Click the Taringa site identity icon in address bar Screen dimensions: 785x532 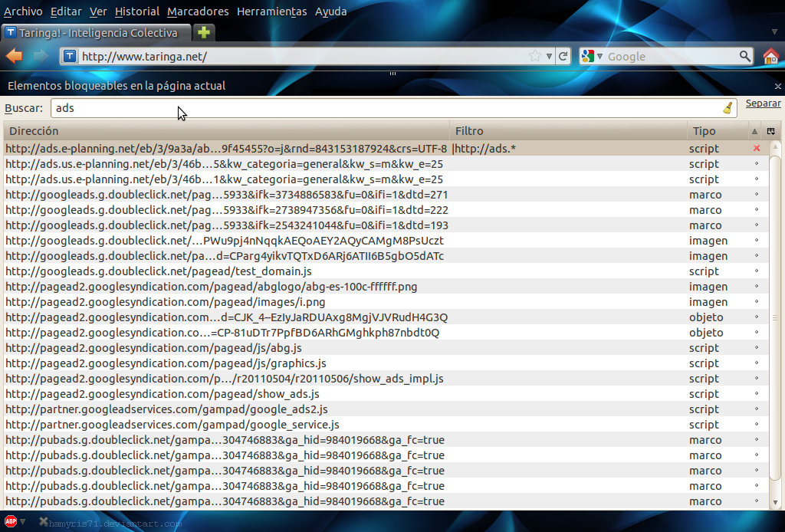[x=70, y=56]
